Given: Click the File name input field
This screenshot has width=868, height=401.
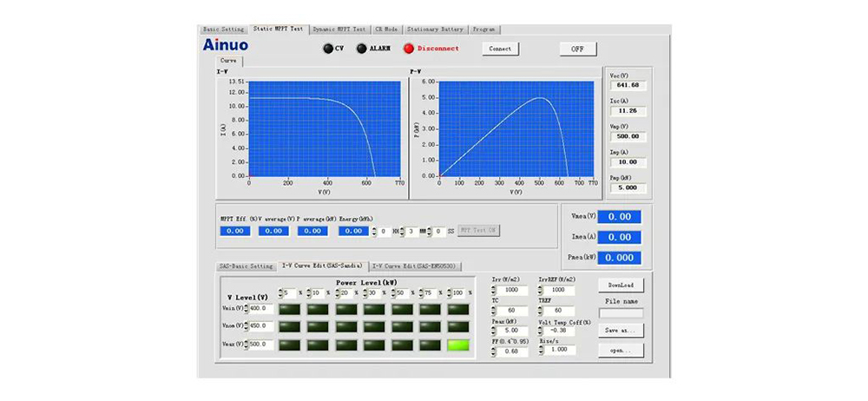Looking at the screenshot, I should tap(621, 312).
